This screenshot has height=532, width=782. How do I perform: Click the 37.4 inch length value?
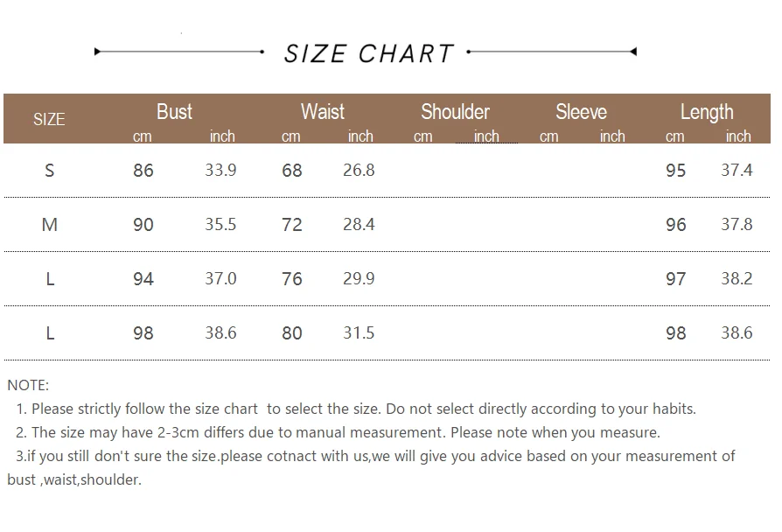[x=737, y=171]
